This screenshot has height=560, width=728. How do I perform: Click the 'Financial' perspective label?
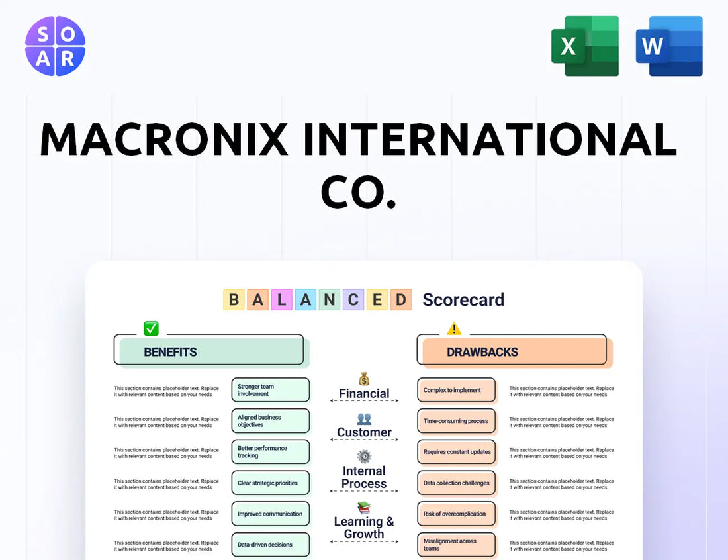pos(364,393)
